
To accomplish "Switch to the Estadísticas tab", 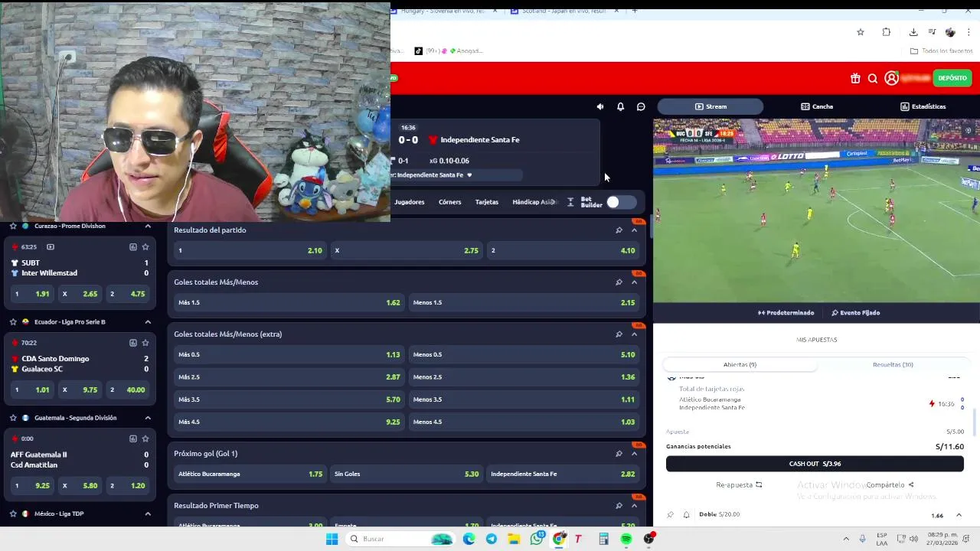I will pyautogui.click(x=923, y=106).
